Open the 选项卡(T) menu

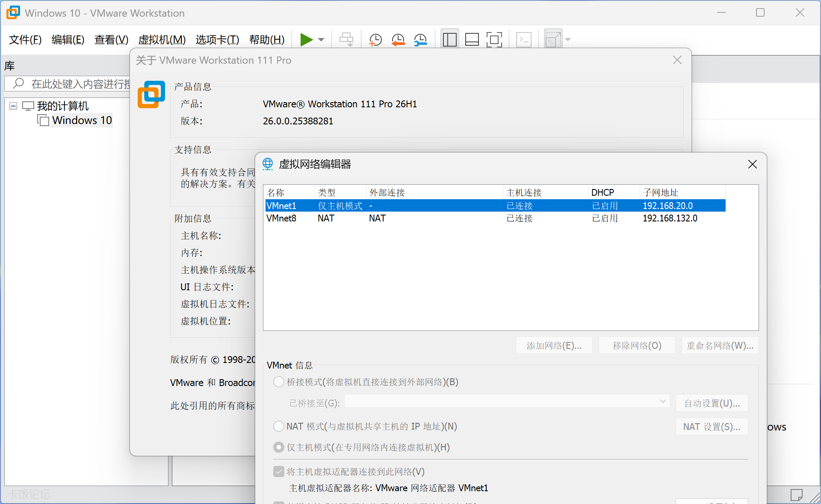217,40
